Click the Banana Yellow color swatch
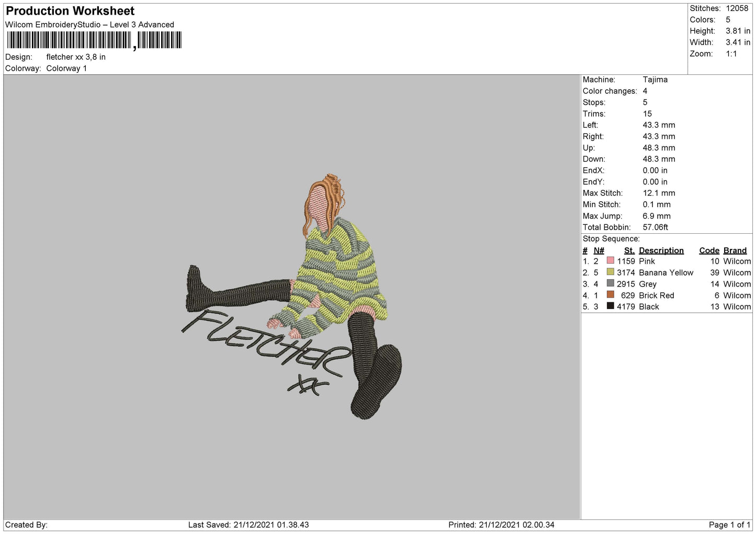This screenshot has width=756, height=534. pos(610,272)
